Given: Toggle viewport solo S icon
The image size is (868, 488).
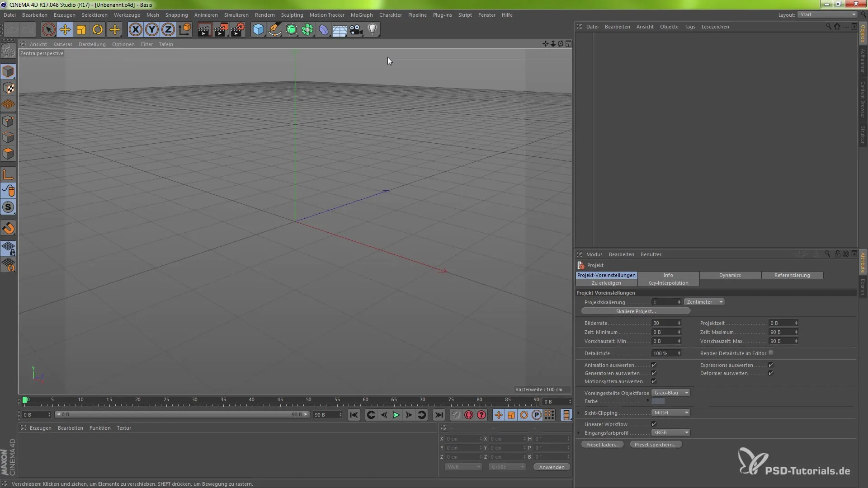Looking at the screenshot, I should [x=8, y=207].
